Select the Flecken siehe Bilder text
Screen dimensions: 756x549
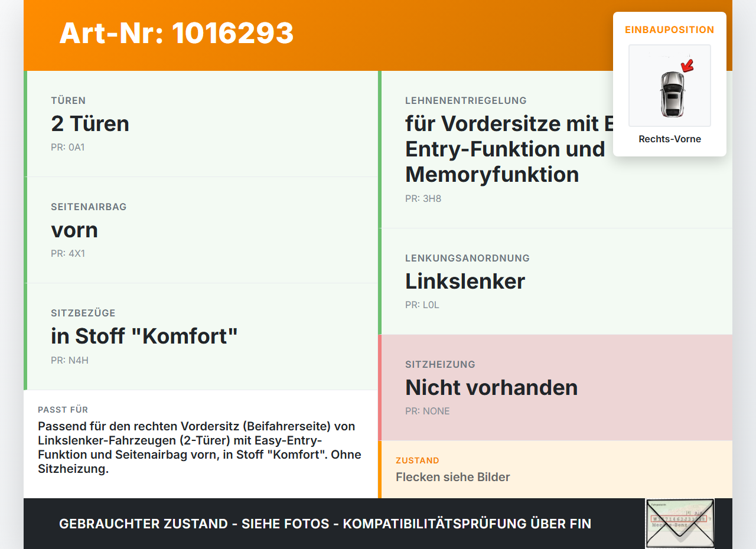pos(453,477)
